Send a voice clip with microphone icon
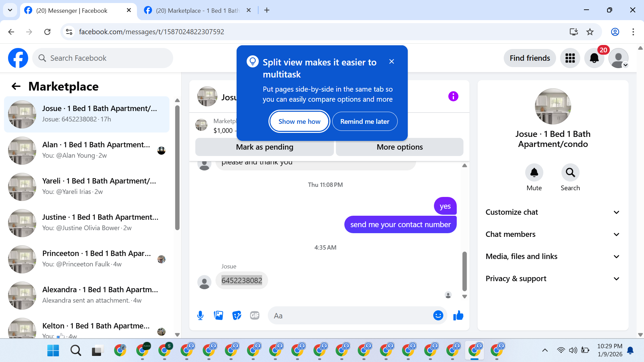The image size is (644, 362). 200,315
